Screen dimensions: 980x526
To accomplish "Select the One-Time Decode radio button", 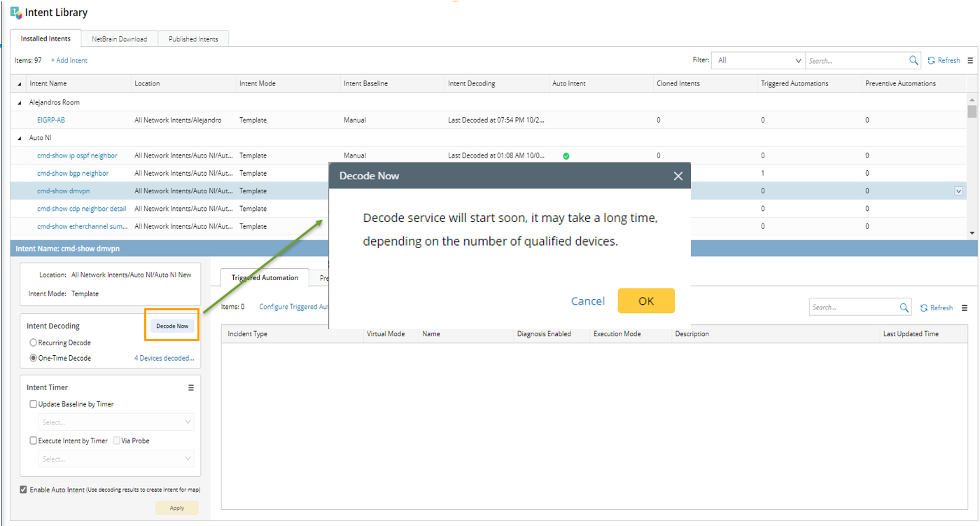I will coord(33,359).
